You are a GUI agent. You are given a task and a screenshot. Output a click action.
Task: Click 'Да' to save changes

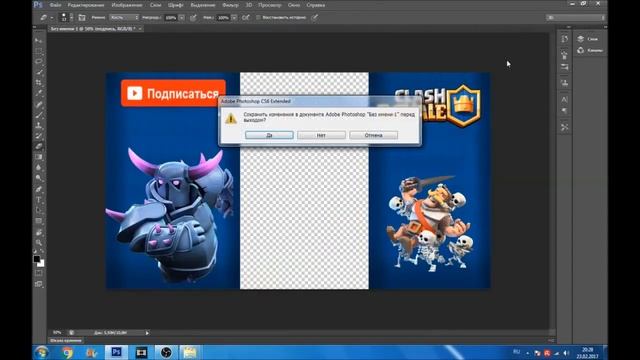269,135
